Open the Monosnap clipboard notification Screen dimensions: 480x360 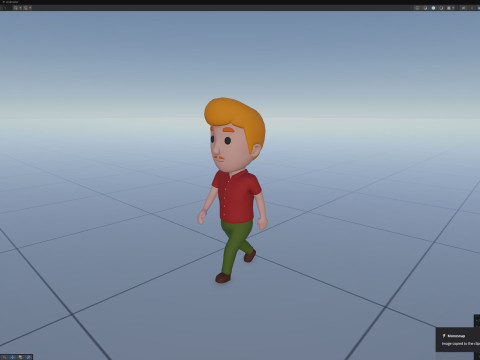point(458,340)
